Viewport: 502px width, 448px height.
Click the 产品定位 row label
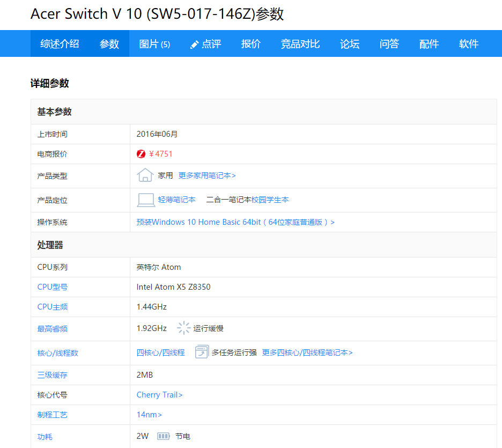tap(52, 201)
